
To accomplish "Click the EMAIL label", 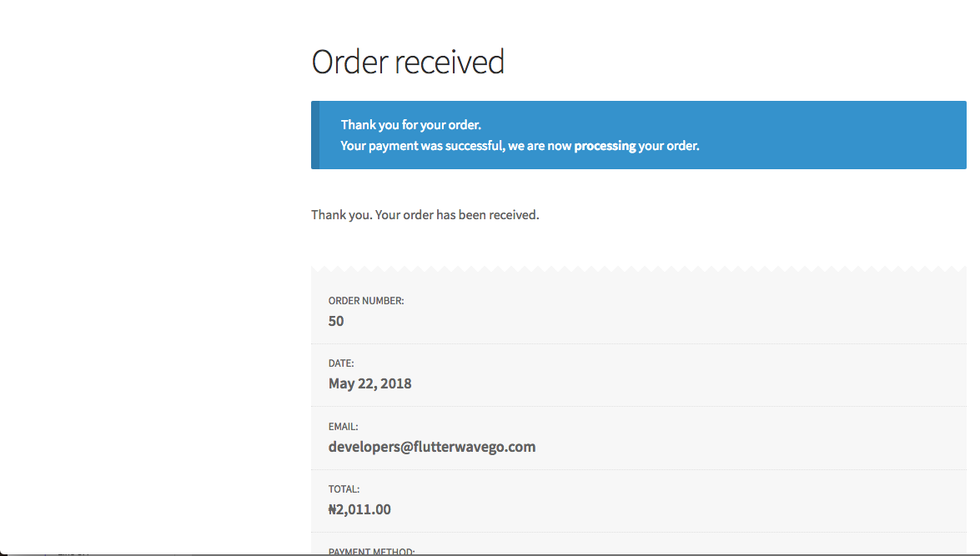I will 343,427.
